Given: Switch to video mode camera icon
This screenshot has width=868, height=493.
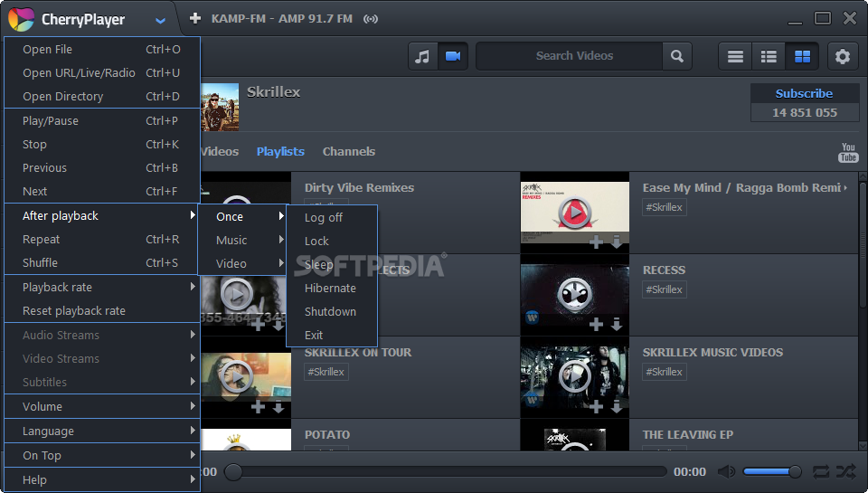Looking at the screenshot, I should (453, 56).
